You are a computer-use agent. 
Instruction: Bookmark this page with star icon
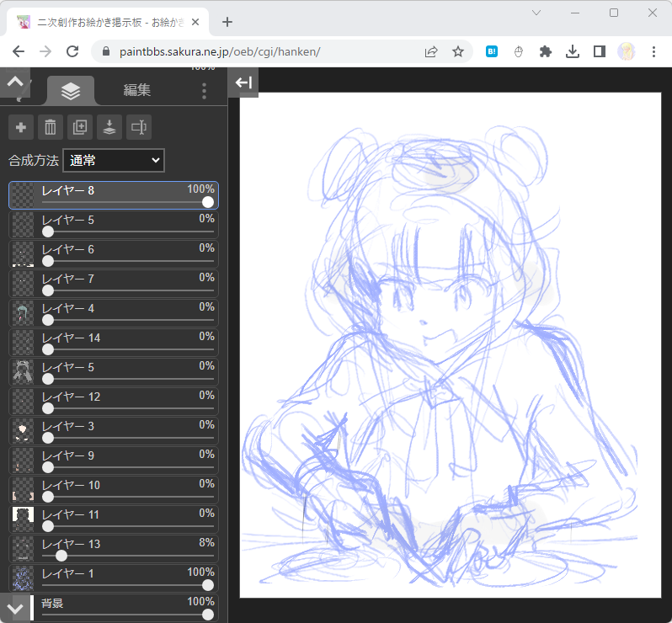pyautogui.click(x=458, y=51)
